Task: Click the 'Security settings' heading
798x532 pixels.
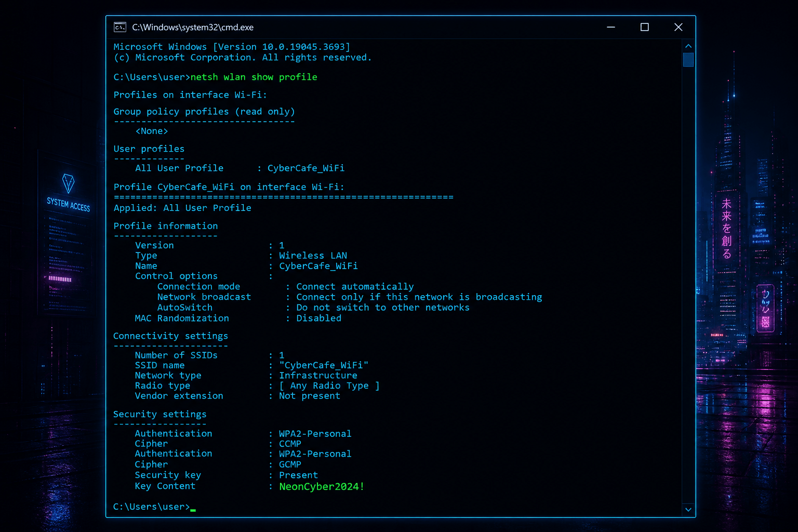Action: pyautogui.click(x=159, y=414)
